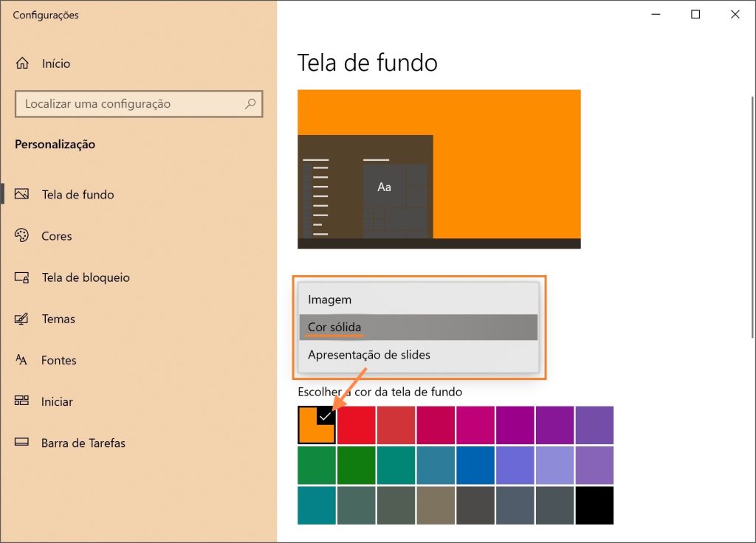The width and height of the screenshot is (756, 543).
Task: Select the Fontes icon in the sidebar
Action: point(21,360)
